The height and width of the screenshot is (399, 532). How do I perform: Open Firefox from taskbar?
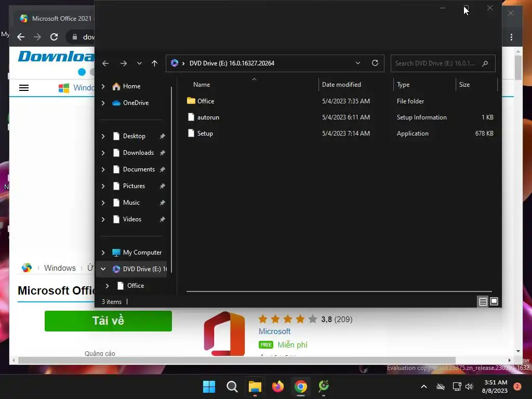[x=278, y=387]
